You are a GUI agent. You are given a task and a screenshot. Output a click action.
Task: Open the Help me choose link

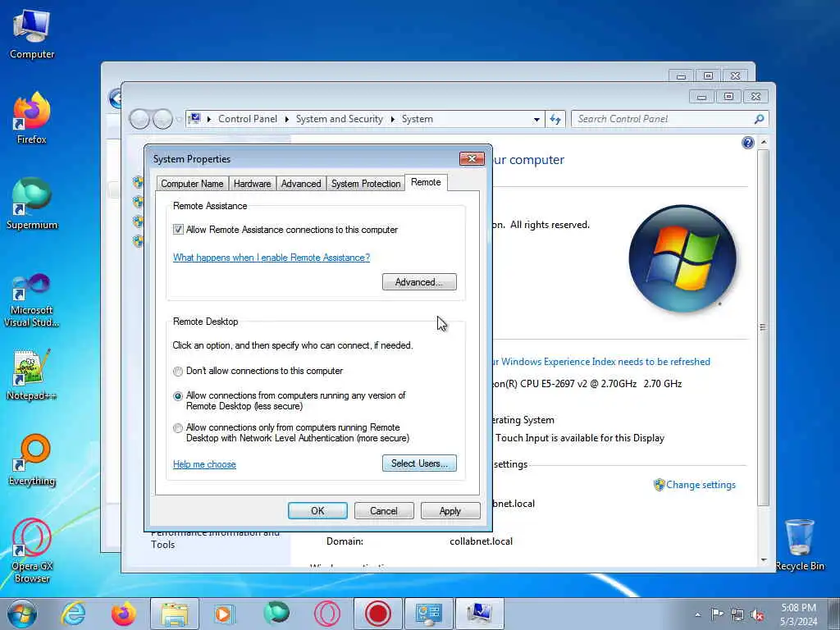(204, 464)
